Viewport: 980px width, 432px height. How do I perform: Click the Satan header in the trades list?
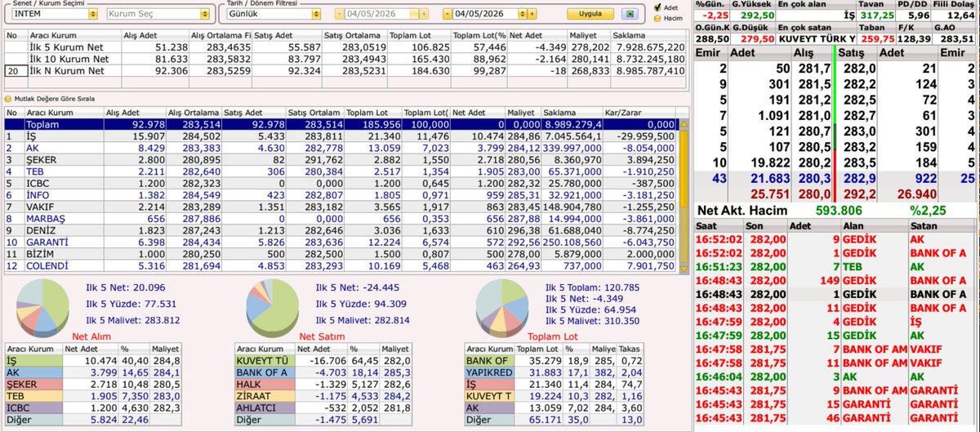pos(942,226)
